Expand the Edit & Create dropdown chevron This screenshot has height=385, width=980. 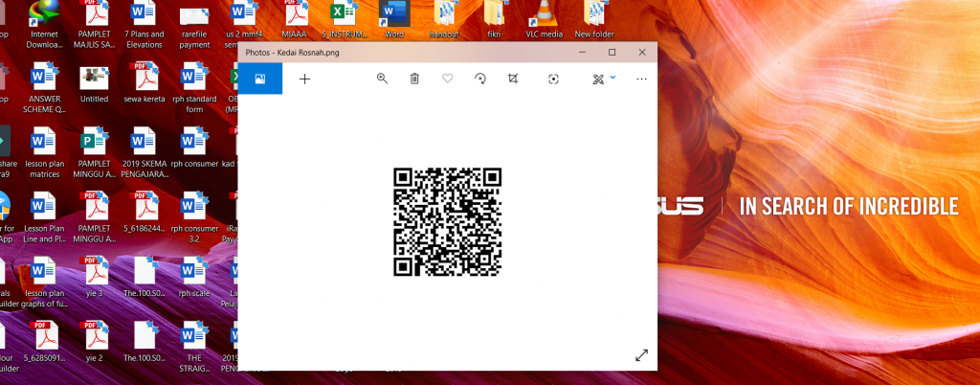click(612, 78)
